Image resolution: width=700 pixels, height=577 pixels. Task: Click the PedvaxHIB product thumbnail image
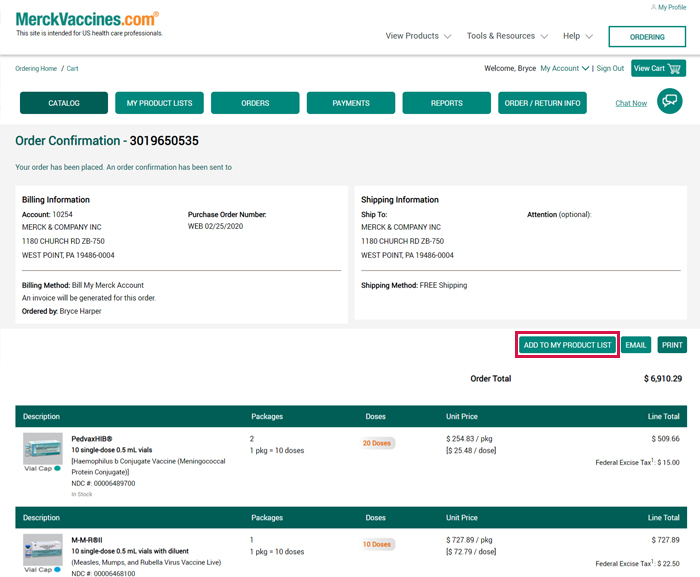(x=43, y=448)
